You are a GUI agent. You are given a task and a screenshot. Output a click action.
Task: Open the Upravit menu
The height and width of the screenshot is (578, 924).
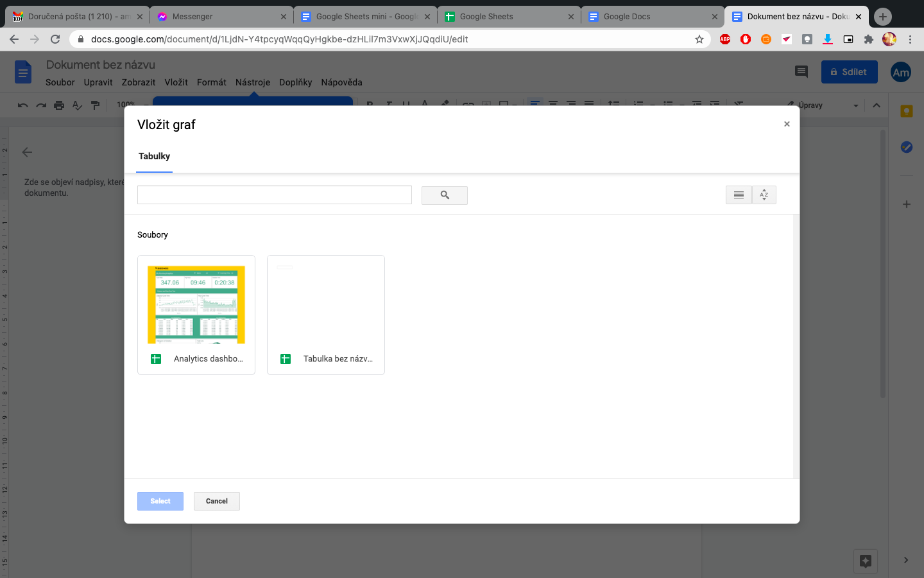[98, 82]
